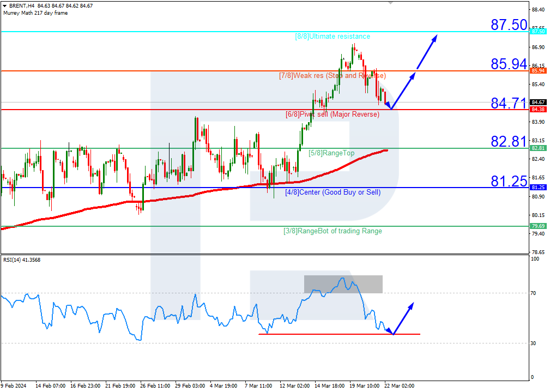The height and width of the screenshot is (392, 550).
Task: Click the [6/8]Pivot sell (Major Reverse) label
Action: [x=332, y=114]
